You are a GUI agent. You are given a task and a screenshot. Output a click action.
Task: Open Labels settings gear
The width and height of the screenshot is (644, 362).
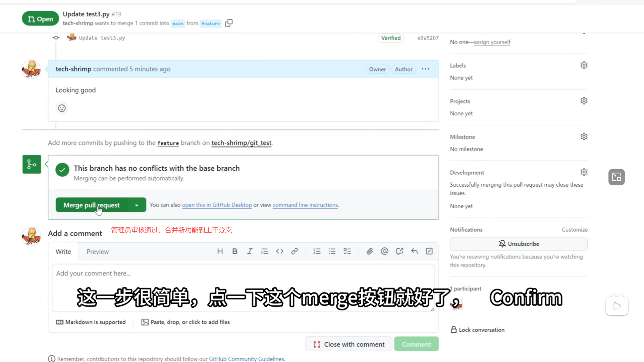click(x=584, y=65)
